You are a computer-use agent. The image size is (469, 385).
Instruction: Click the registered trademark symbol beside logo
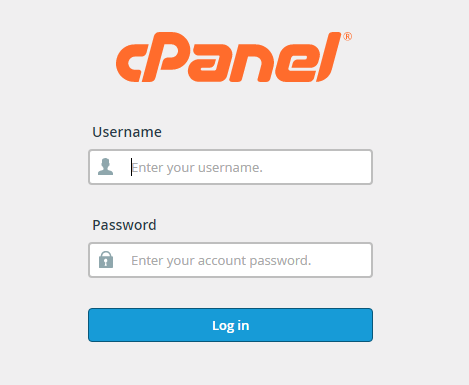[x=347, y=36]
